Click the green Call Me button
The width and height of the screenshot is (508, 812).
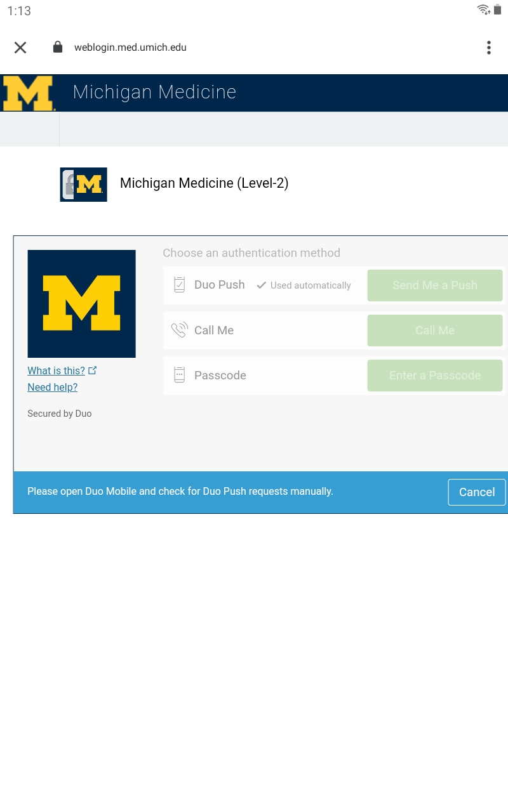[435, 331]
